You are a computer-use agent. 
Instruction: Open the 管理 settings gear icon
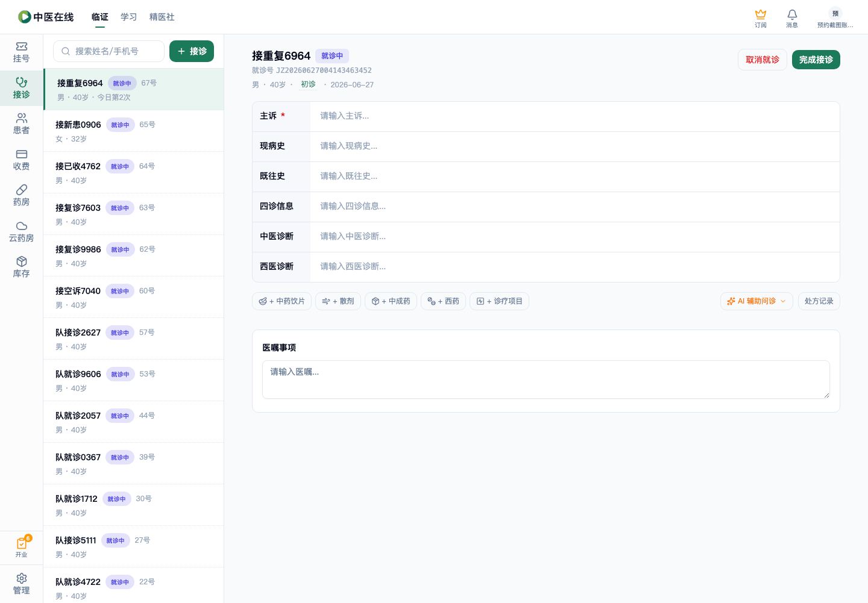click(21, 584)
